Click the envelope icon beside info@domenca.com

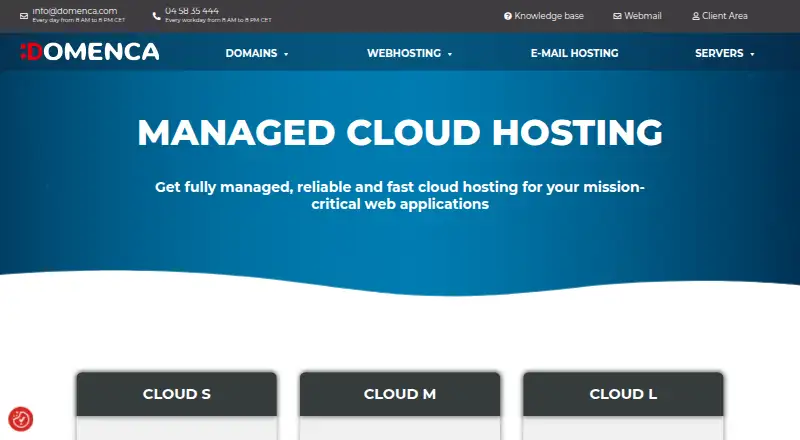point(24,16)
